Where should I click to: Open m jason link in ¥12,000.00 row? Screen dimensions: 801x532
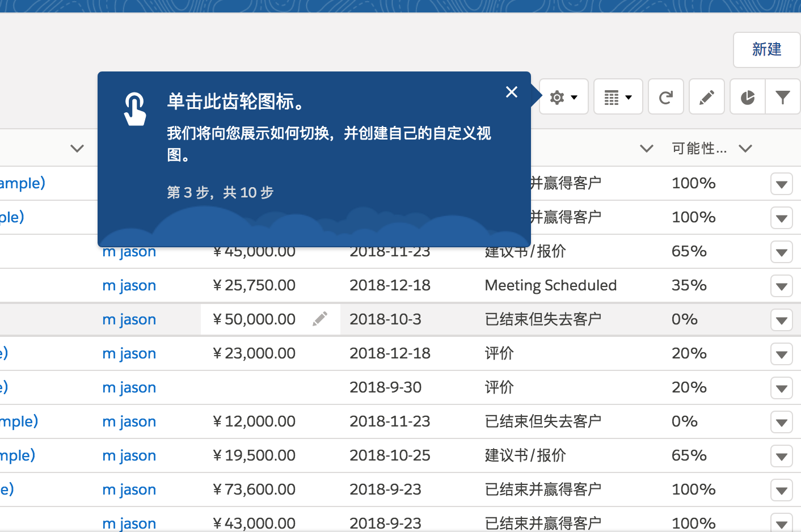[129, 421]
